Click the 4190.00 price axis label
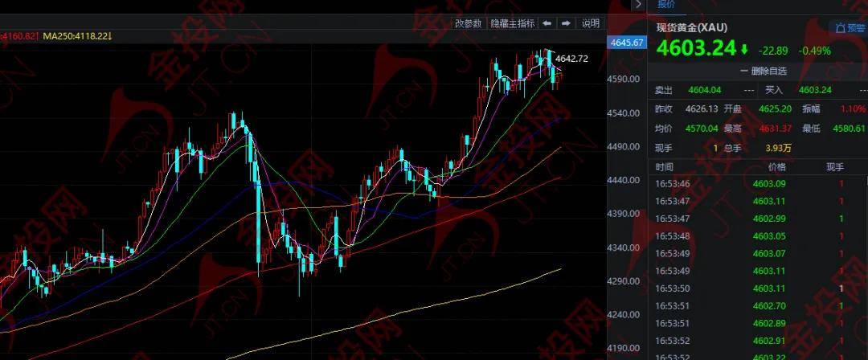This screenshot has height=360, width=868. click(625, 348)
